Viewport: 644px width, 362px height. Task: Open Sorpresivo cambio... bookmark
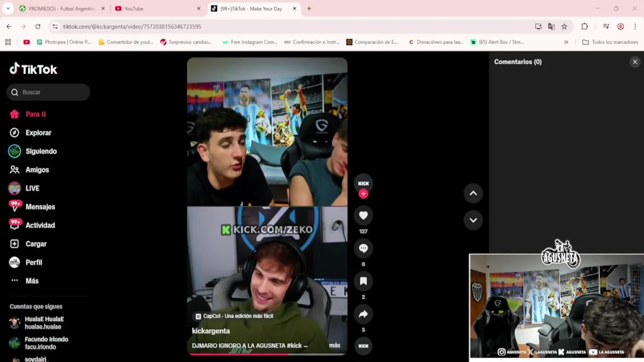pos(186,42)
